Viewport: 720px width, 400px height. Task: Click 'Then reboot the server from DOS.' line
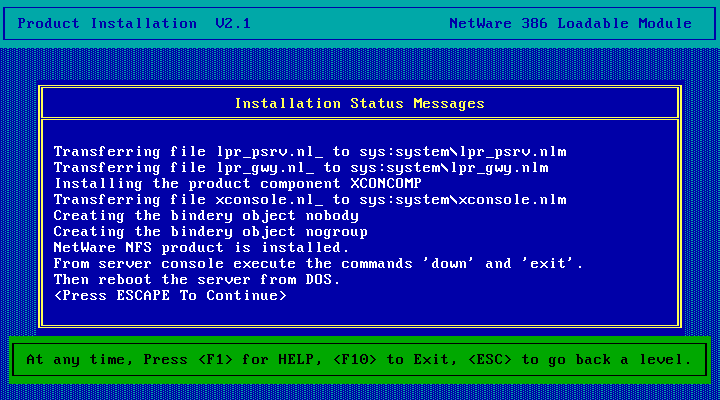click(x=197, y=279)
